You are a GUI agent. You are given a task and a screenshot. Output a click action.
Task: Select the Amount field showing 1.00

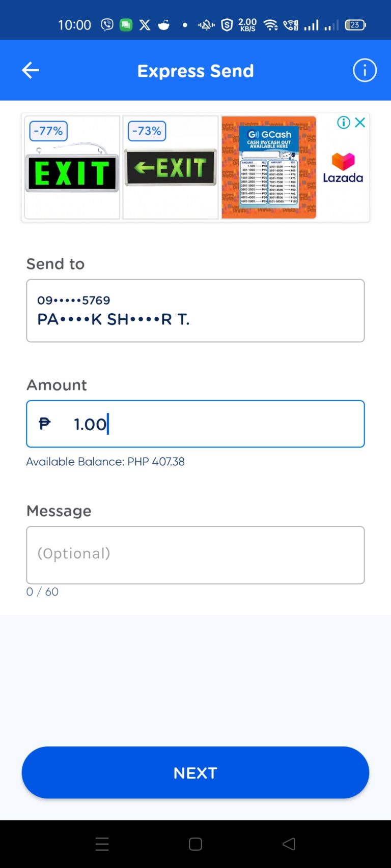tap(195, 424)
